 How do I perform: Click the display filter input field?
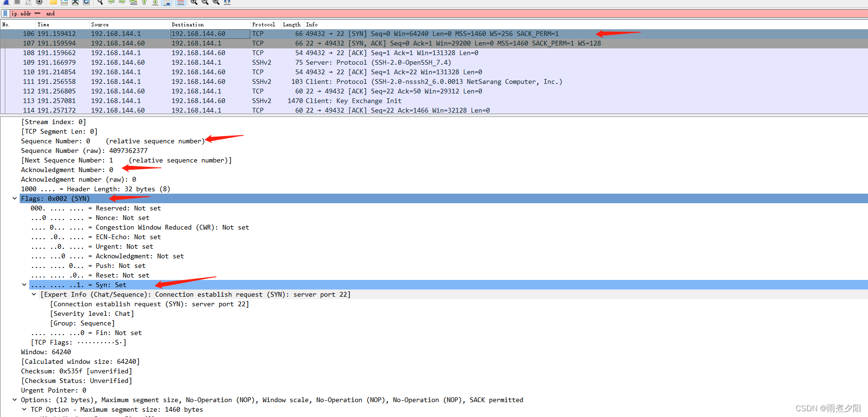pos(439,13)
